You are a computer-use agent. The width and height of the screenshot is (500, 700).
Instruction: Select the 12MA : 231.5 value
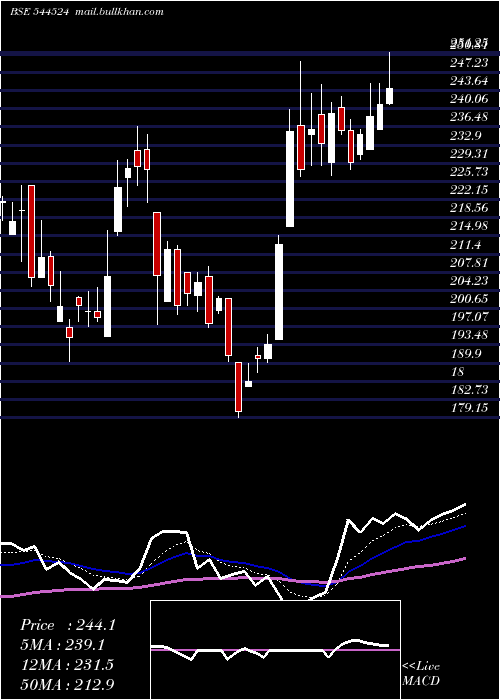pos(67,665)
